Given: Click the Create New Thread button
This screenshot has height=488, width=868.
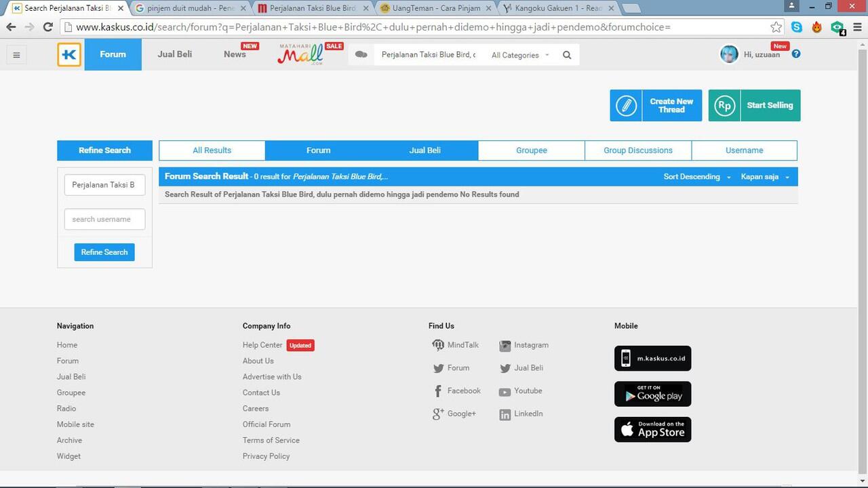Looking at the screenshot, I should 656,106.
